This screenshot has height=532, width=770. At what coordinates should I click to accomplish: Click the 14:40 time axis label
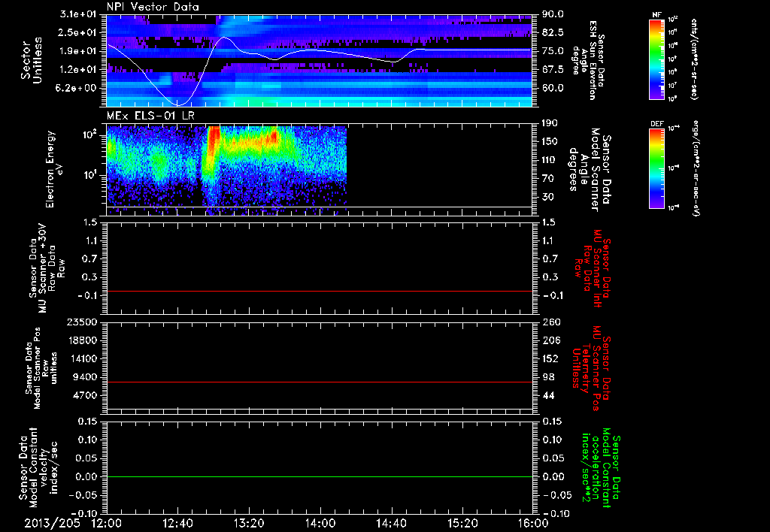click(x=391, y=523)
